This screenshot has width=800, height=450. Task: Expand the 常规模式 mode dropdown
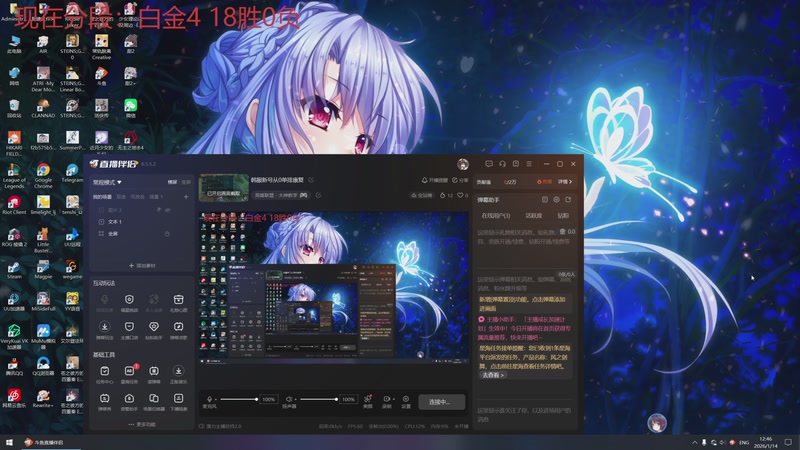107,182
